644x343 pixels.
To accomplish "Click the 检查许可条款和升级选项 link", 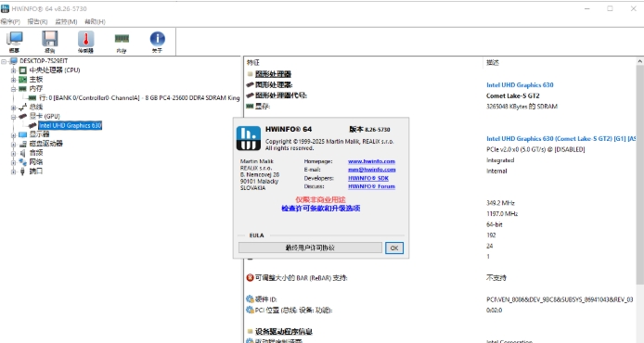I will [x=321, y=209].
